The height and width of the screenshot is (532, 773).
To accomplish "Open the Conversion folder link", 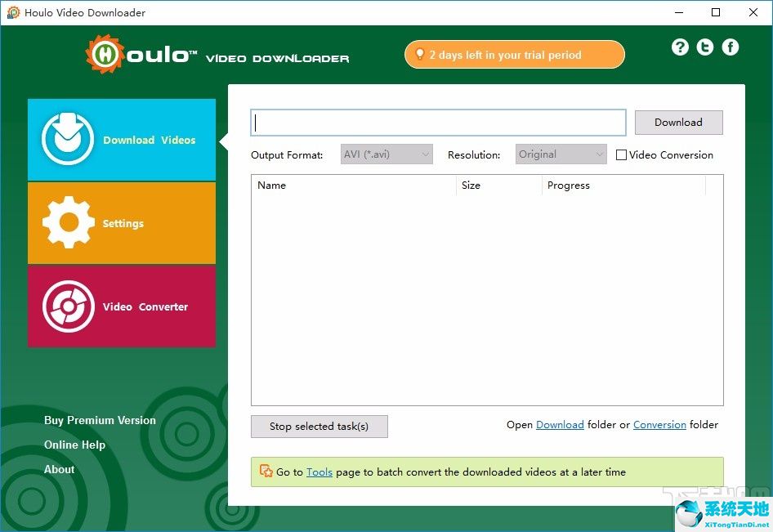I will [x=659, y=425].
